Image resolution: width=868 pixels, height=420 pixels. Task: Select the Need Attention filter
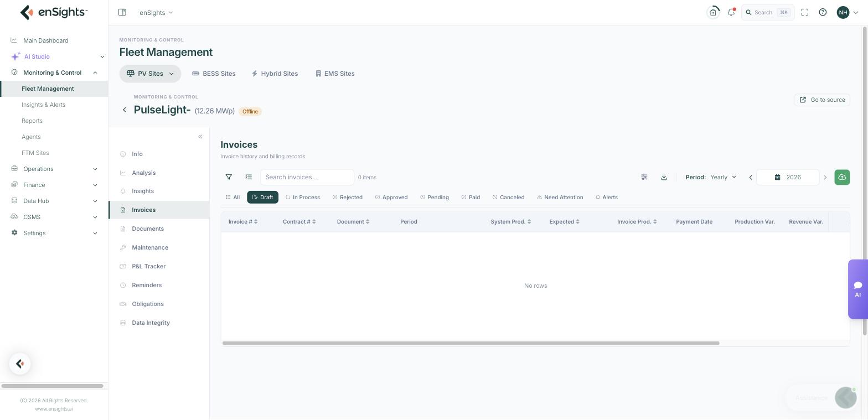(x=560, y=197)
